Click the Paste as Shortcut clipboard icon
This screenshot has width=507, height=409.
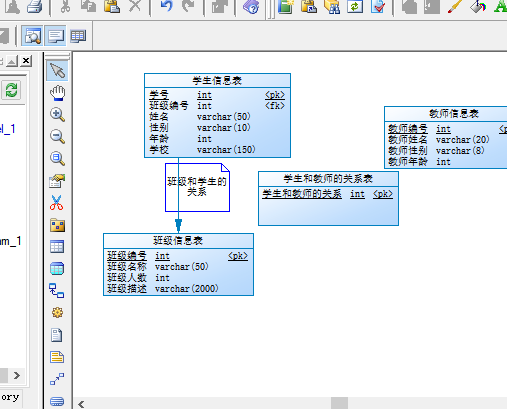tap(309, 7)
